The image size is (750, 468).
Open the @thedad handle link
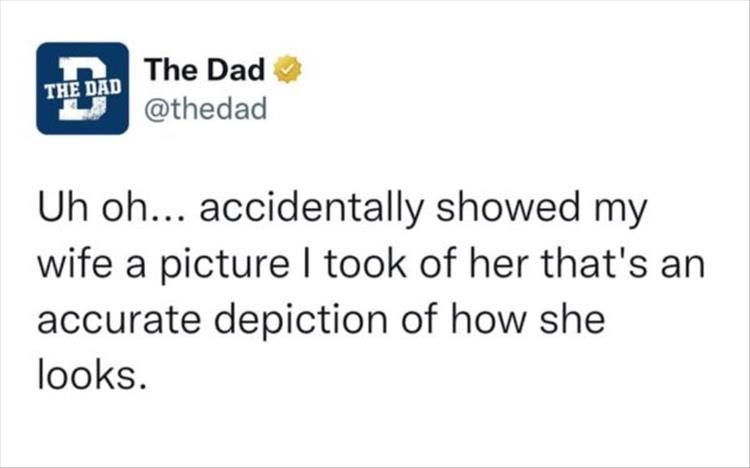coord(205,107)
